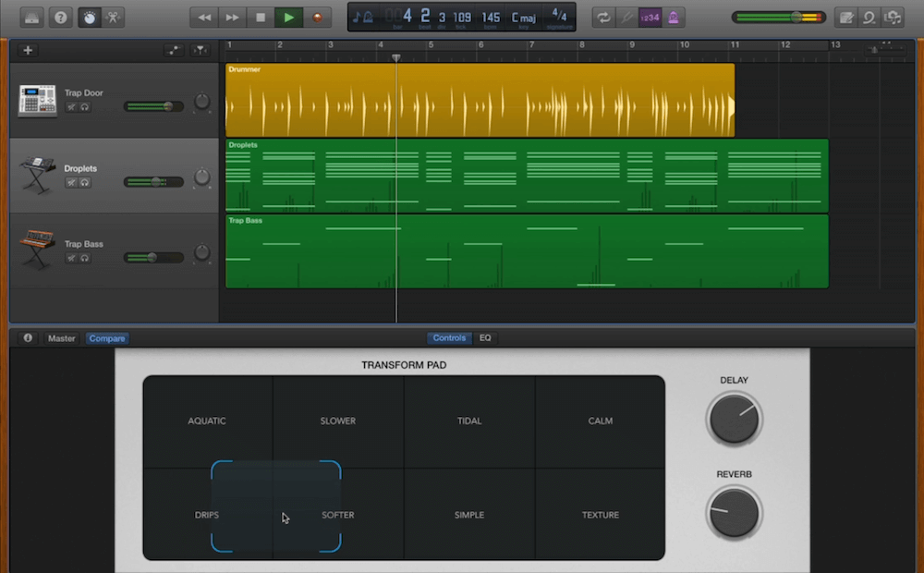Click the playhead marker in ruler
The image size is (924, 573).
[x=396, y=57]
